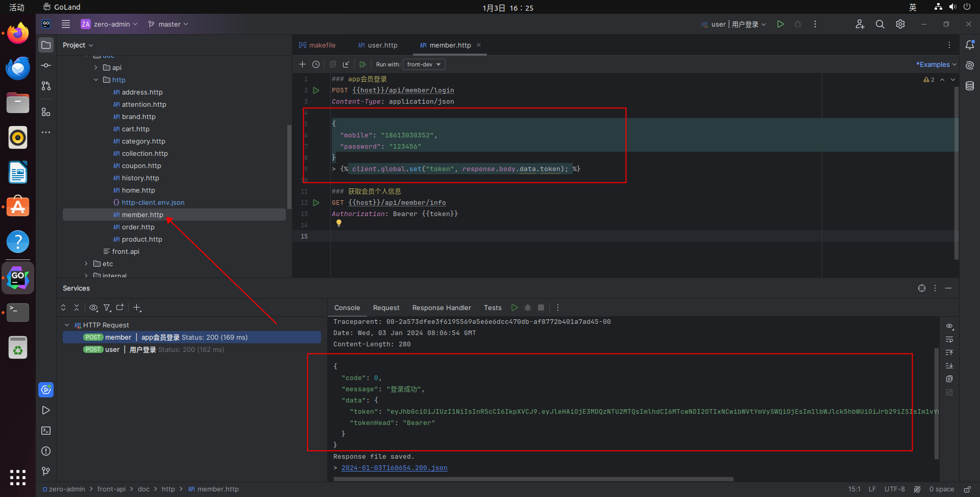Image resolution: width=980 pixels, height=497 pixels.
Task: Open the Tests tab
Action: tap(493, 307)
